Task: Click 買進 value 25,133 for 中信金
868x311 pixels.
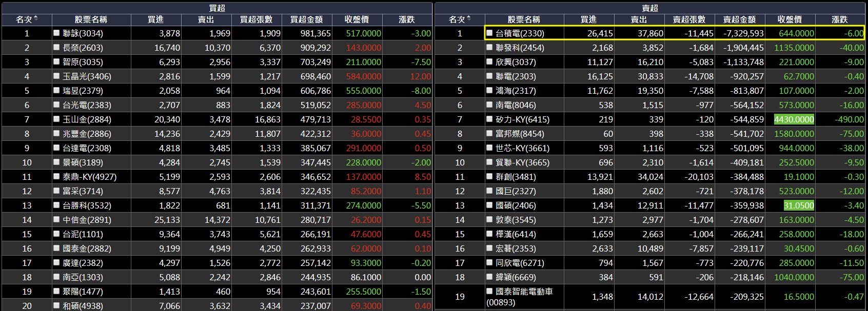Action: coord(167,220)
